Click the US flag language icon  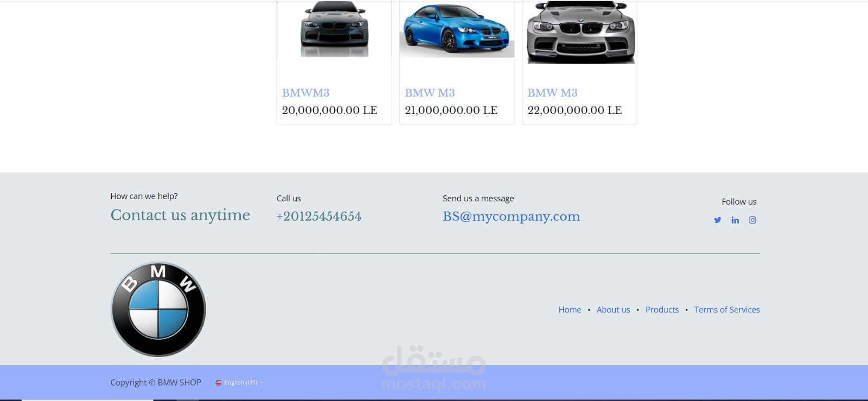pos(219,383)
